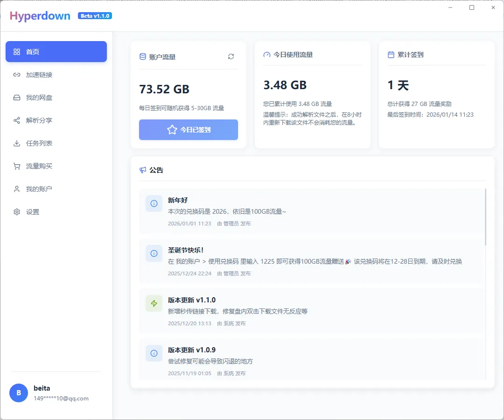Click the link icon beside 加速链接

(x=17, y=75)
